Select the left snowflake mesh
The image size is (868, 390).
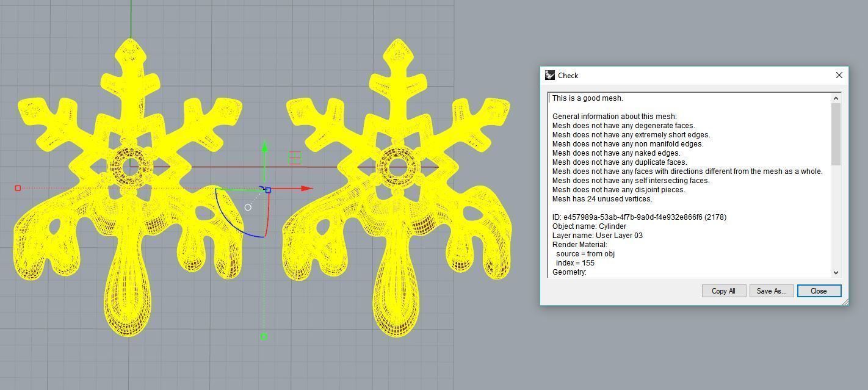129,189
